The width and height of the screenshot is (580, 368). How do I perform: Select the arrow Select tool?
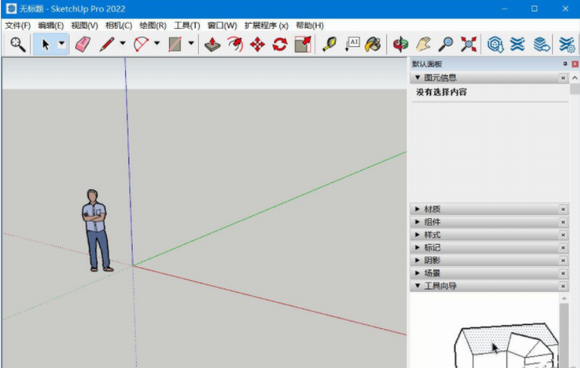coord(45,44)
